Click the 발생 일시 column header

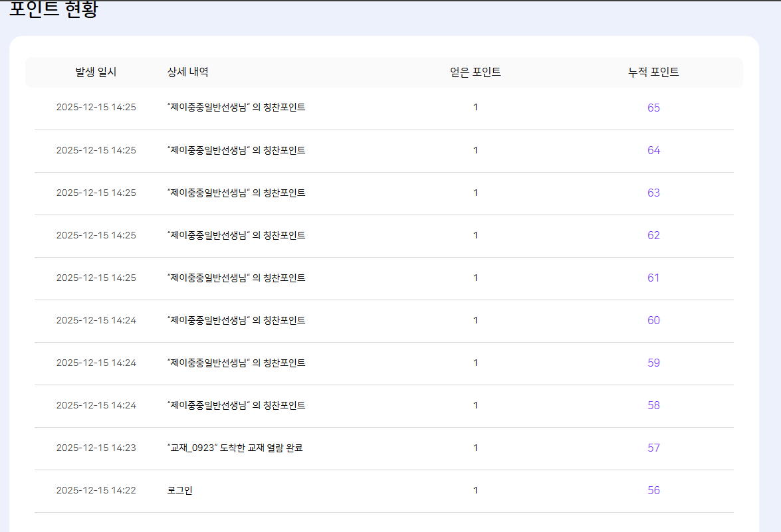[96, 72]
